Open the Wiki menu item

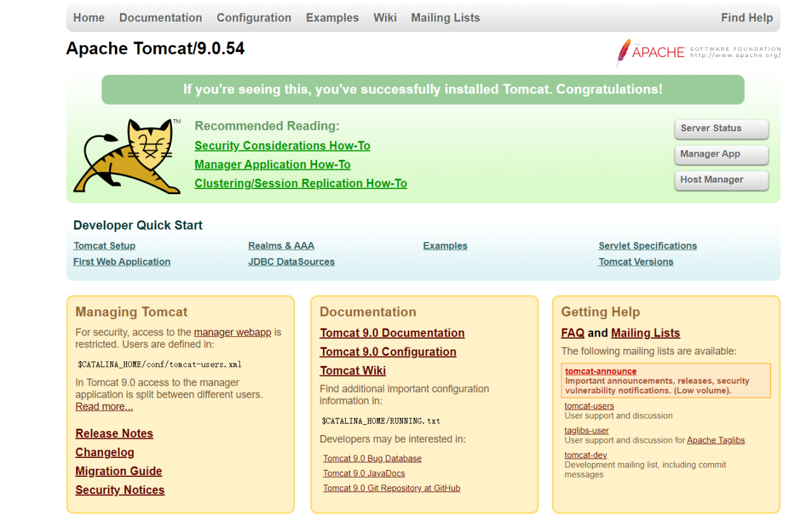coord(385,17)
